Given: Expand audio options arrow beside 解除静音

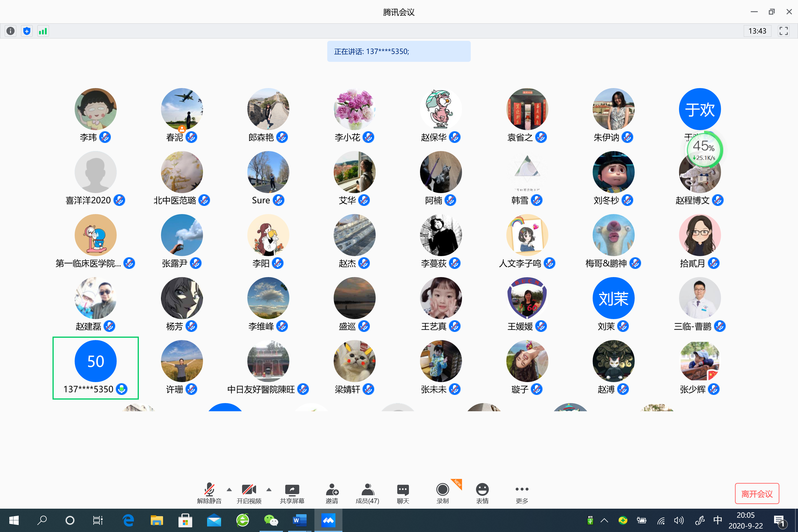Looking at the screenshot, I should 229,490.
